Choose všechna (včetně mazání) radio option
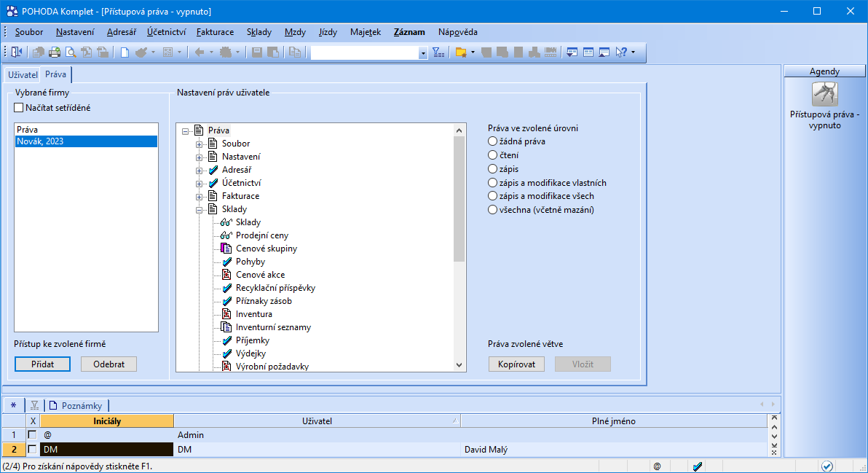 [492, 209]
